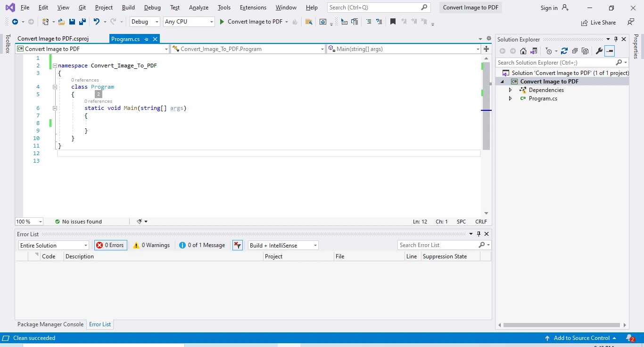Image resolution: width=644 pixels, height=347 pixels.
Task: Open the Send Feedback icon
Action: (x=631, y=22)
